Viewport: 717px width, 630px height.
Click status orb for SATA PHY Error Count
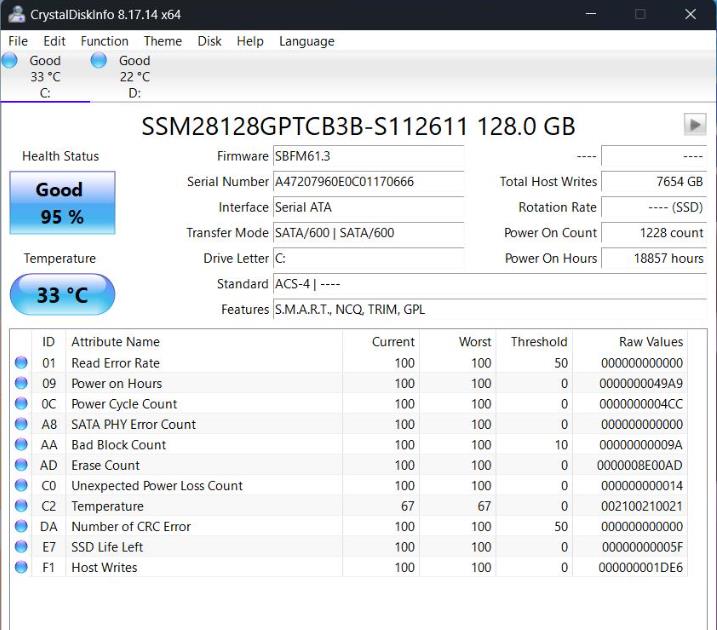(21, 424)
